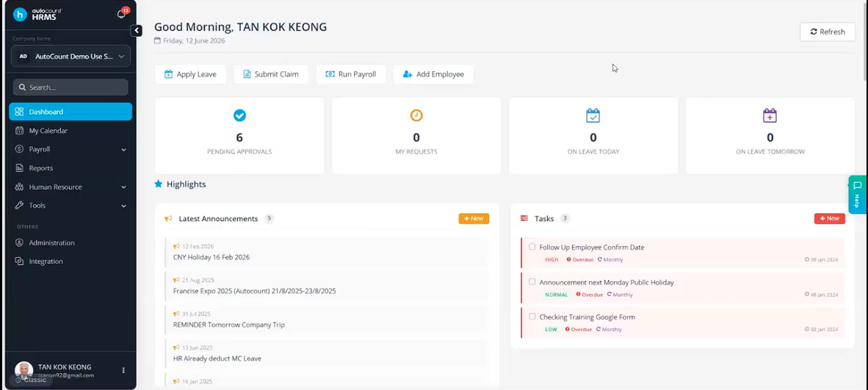Check the Checking Training Google Form task
The height and width of the screenshot is (390, 868).
pyautogui.click(x=532, y=317)
